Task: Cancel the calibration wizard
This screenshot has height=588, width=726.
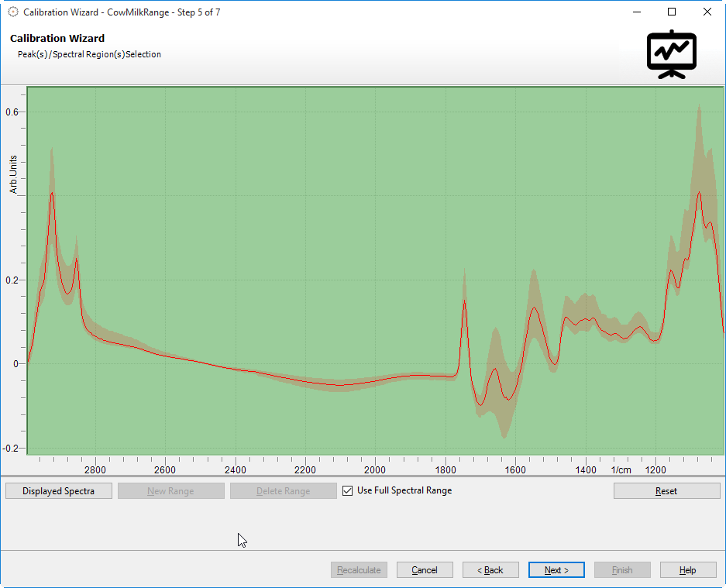Action: 425,570
